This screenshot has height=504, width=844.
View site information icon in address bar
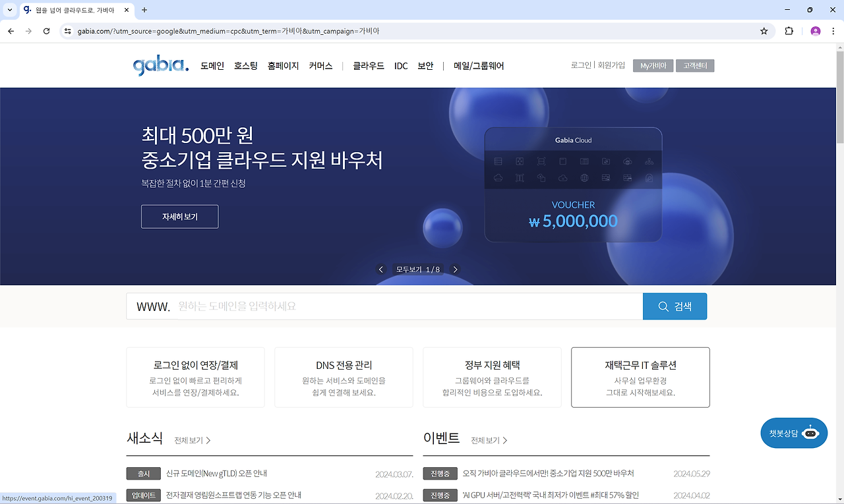67,31
